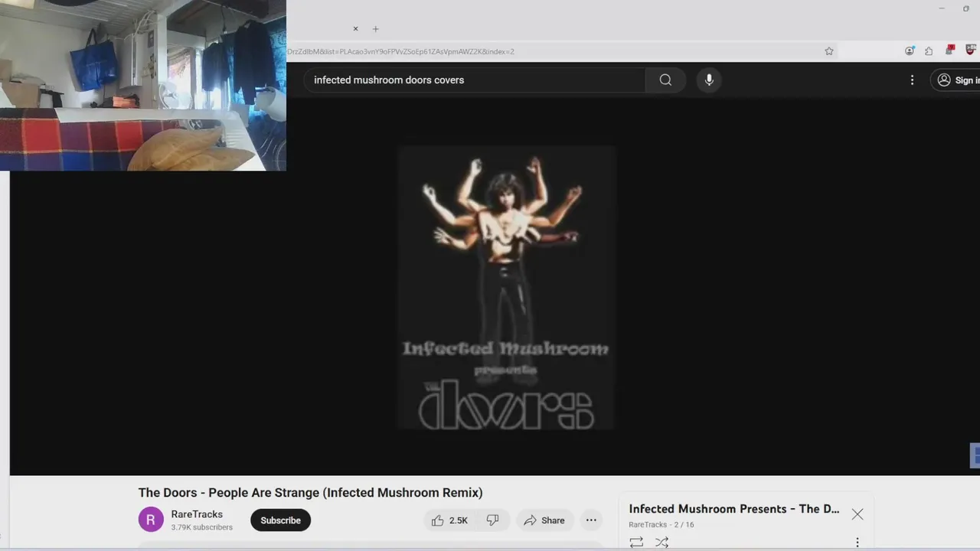Click the browser address bar URL
Viewport: 980px width, 551px height.
point(400,51)
